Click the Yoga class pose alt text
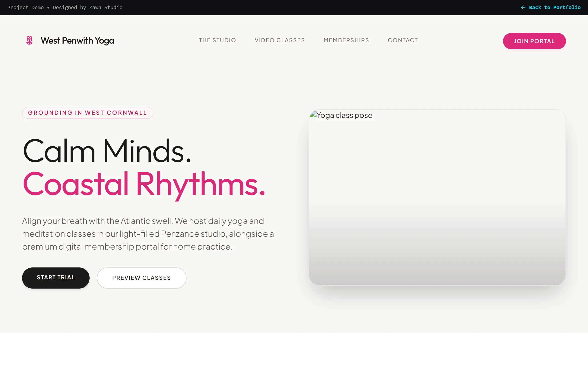 click(344, 115)
